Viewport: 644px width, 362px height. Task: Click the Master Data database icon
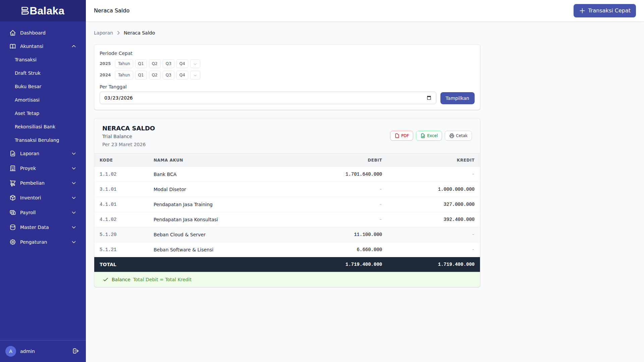click(13, 227)
